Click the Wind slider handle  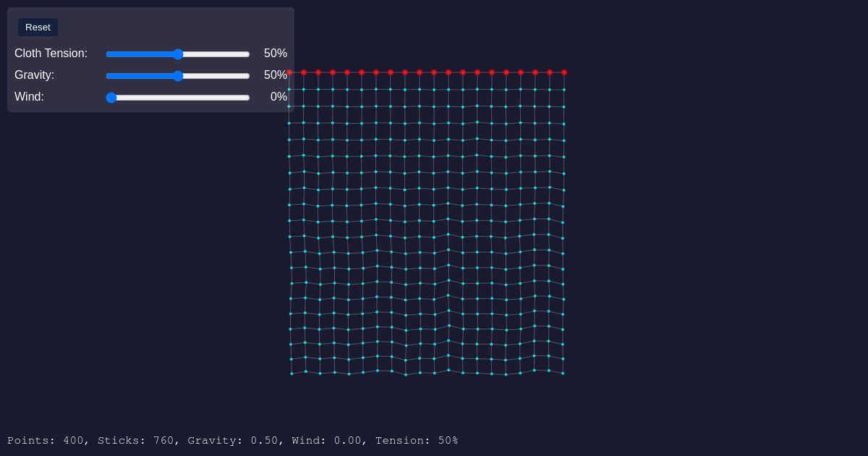[x=111, y=98]
